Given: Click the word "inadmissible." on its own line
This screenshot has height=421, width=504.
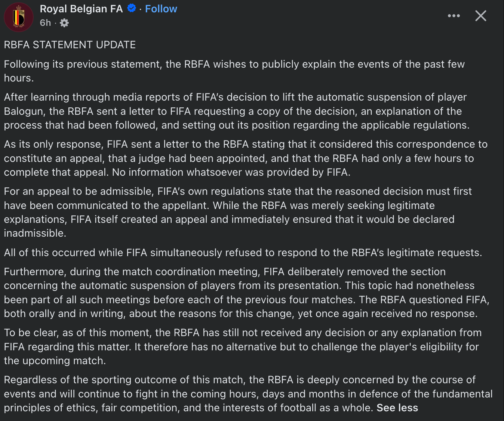Looking at the screenshot, I should [35, 233].
